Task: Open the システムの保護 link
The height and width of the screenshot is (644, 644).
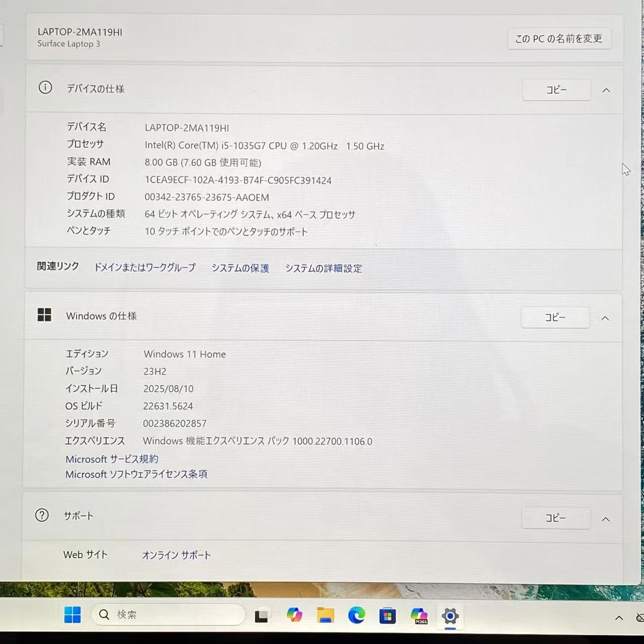Action: 240,268
